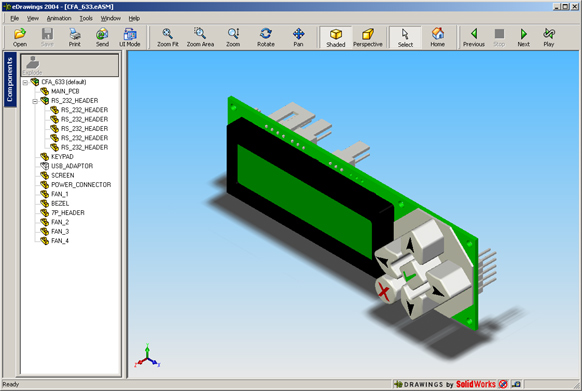
Task: Collapse the RS_232_HEADER parent node
Action: click(35, 101)
